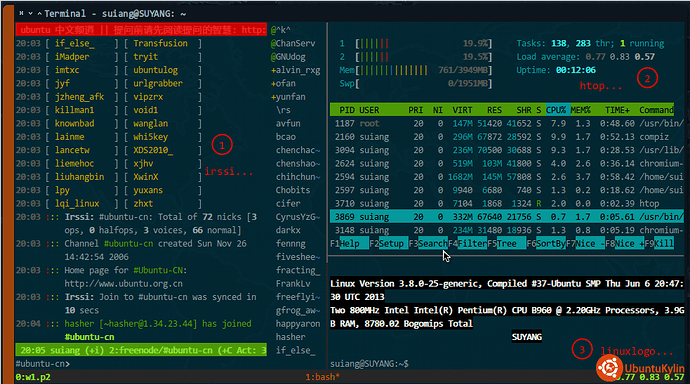Click nick happyaron in nick list
The image size is (690, 384).
(x=298, y=324)
